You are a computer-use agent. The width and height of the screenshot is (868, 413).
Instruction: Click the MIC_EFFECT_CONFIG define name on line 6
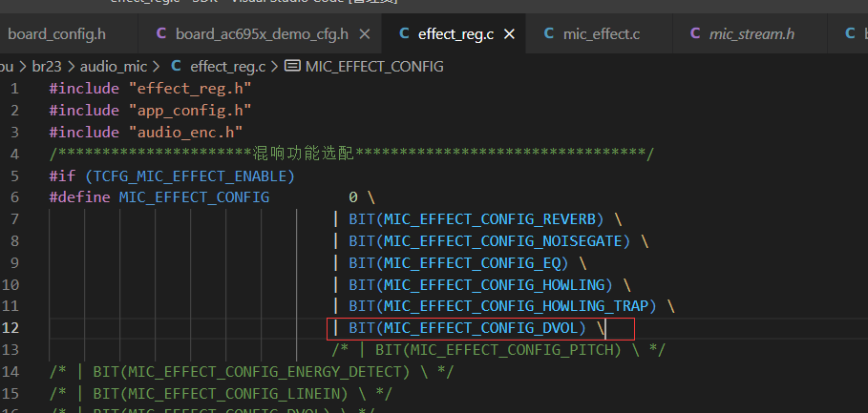coord(194,197)
